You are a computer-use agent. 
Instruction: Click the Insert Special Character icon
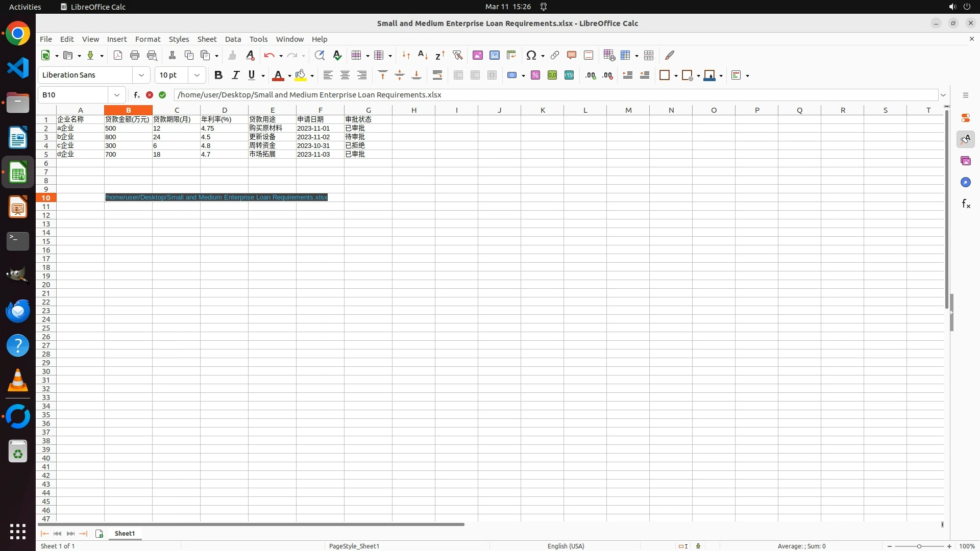coord(531,55)
